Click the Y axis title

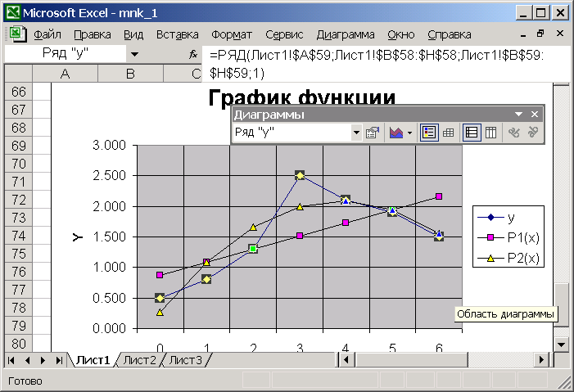click(77, 237)
